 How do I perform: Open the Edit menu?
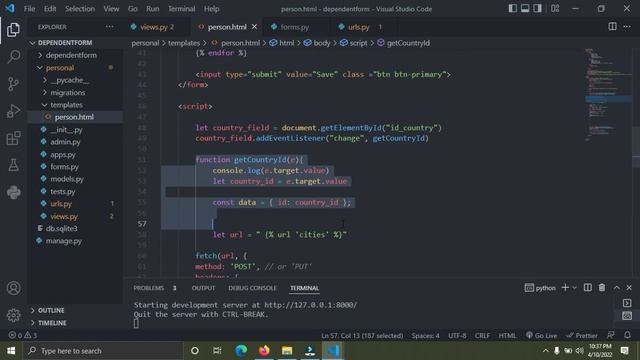pos(50,9)
